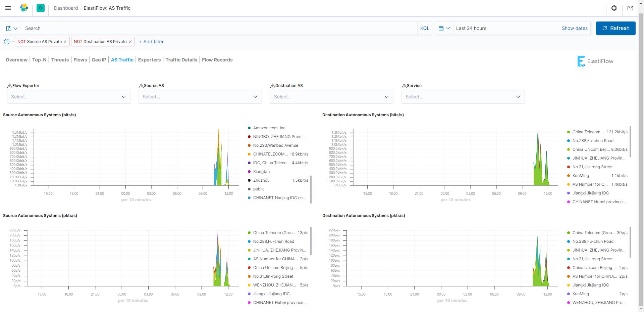Click the ElastiFlow logo
Viewport: 644px width, 312px height.
click(595, 61)
